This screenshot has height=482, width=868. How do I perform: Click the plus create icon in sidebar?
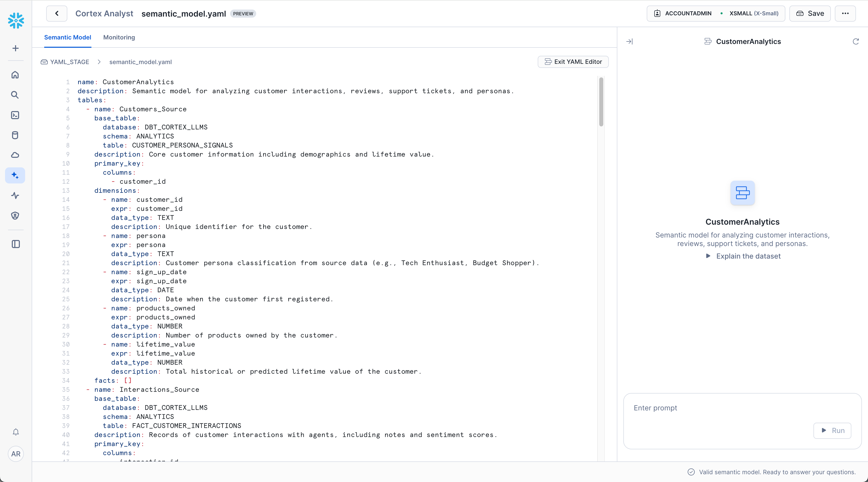coord(16,48)
